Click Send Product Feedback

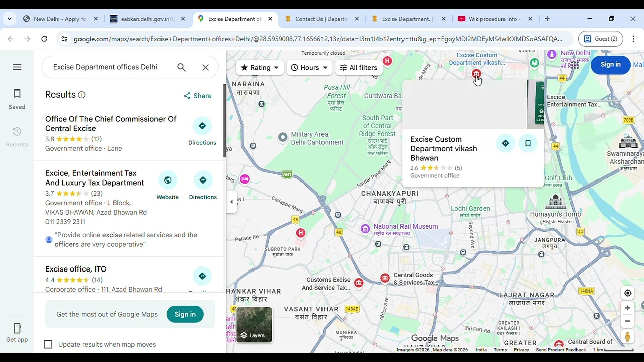pyautogui.click(x=561, y=350)
